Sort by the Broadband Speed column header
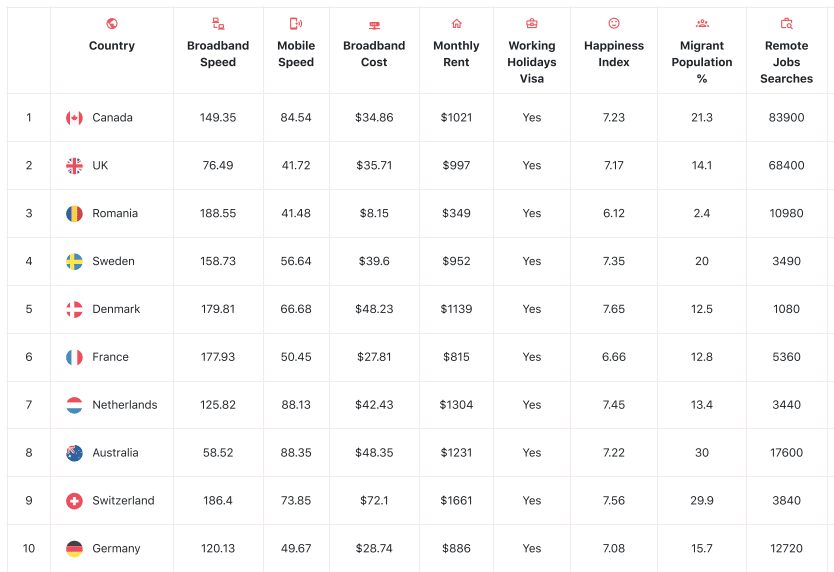Screen dimensions: 834x572 (218, 54)
